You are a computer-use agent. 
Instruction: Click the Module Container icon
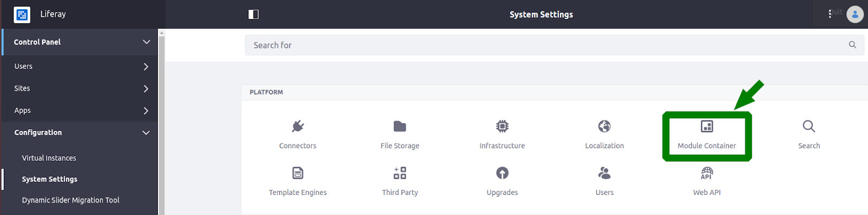tap(707, 127)
